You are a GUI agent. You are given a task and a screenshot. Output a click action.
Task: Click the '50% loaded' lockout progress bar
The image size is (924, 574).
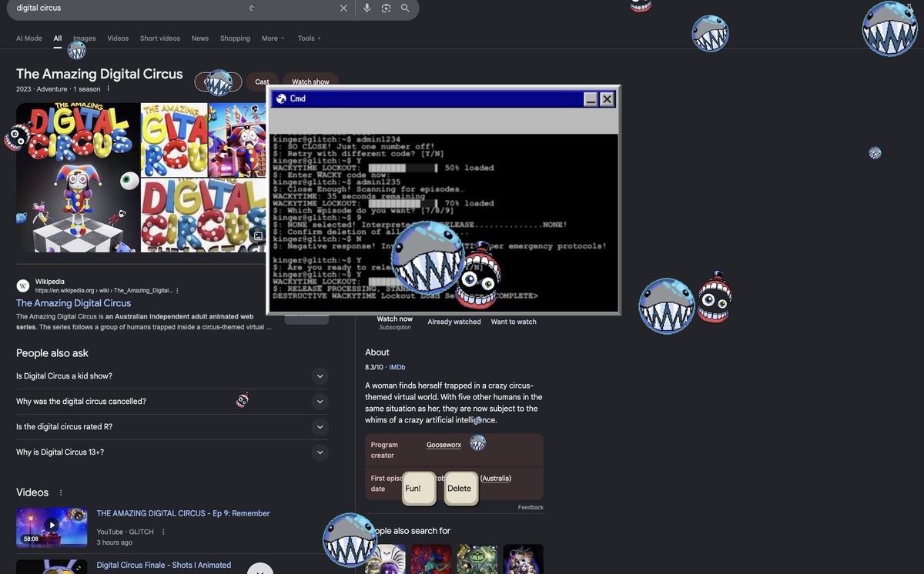403,168
